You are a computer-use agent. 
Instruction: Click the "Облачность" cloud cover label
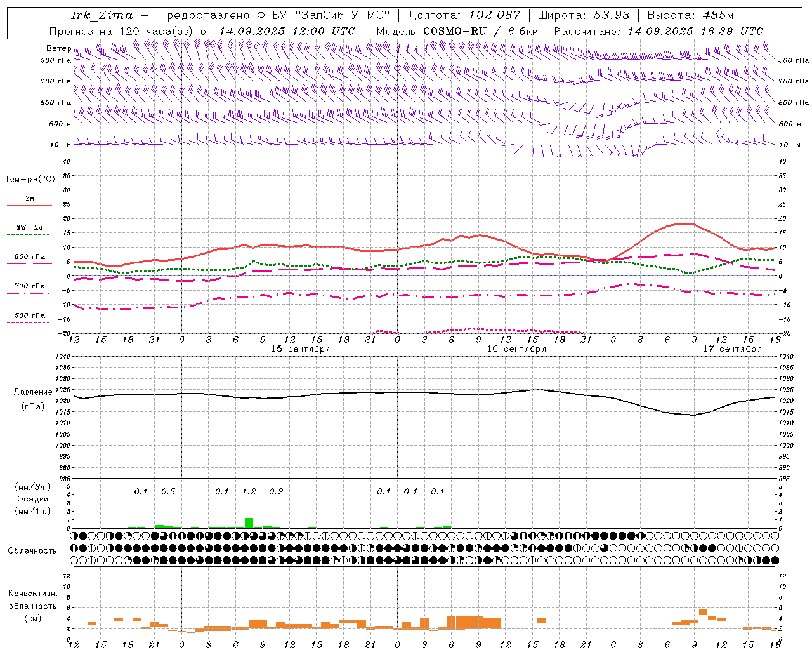coord(32,551)
